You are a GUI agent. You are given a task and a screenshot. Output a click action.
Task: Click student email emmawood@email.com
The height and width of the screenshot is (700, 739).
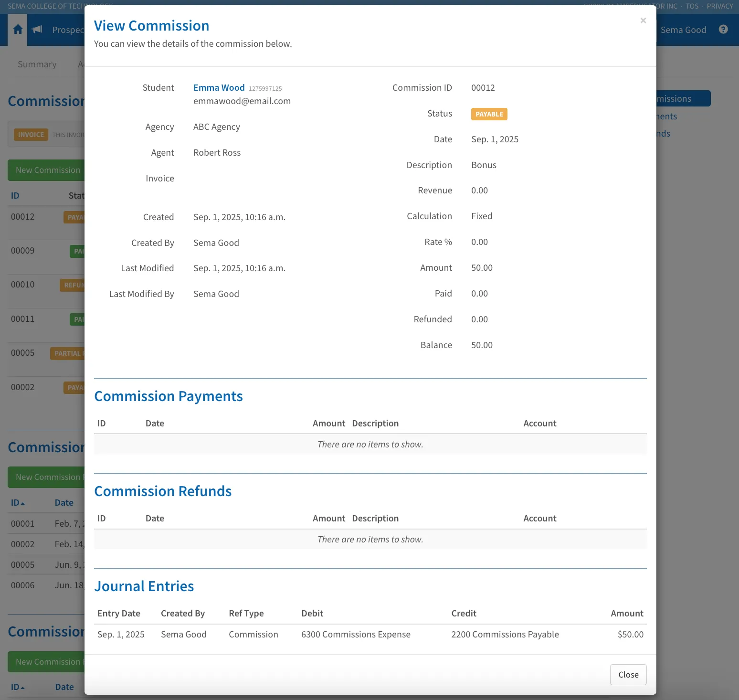[x=242, y=101]
